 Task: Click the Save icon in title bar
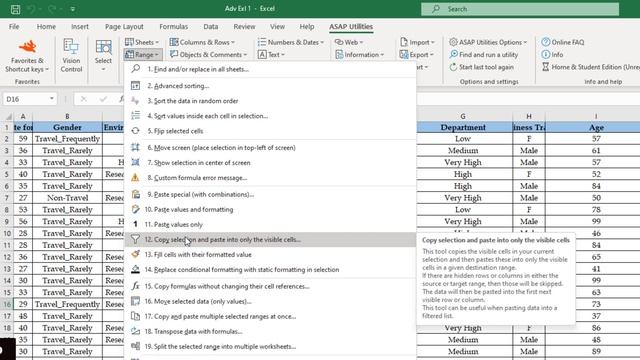coord(15,9)
